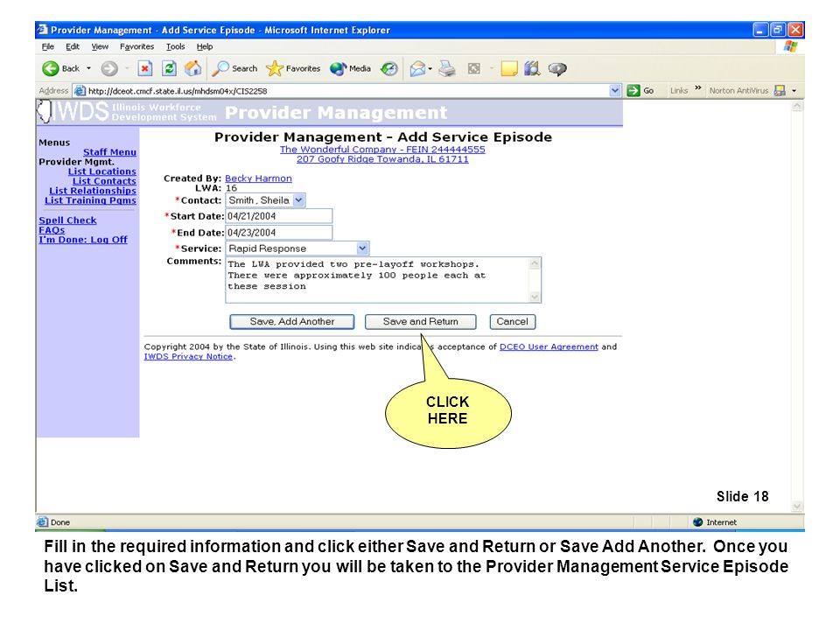Click the Done status bar text

(x=60, y=522)
